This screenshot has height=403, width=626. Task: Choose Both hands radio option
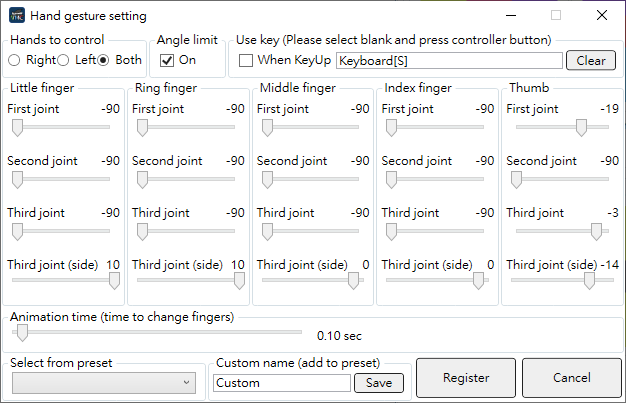(x=103, y=60)
